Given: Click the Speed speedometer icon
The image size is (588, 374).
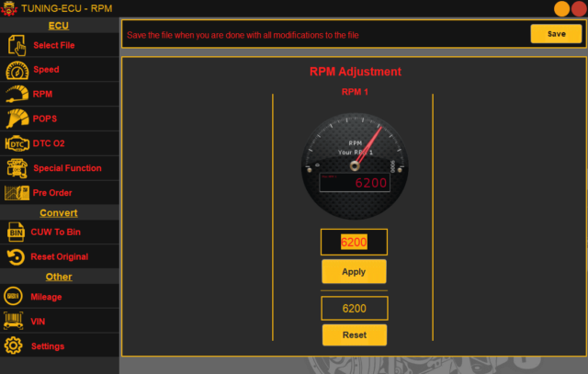Looking at the screenshot, I should [x=17, y=70].
